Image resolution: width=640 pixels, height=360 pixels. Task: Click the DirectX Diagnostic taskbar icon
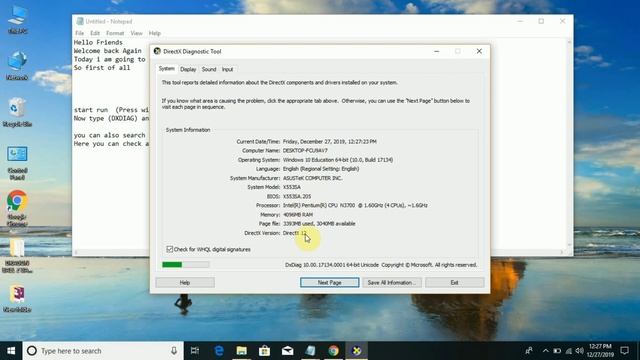(x=357, y=351)
